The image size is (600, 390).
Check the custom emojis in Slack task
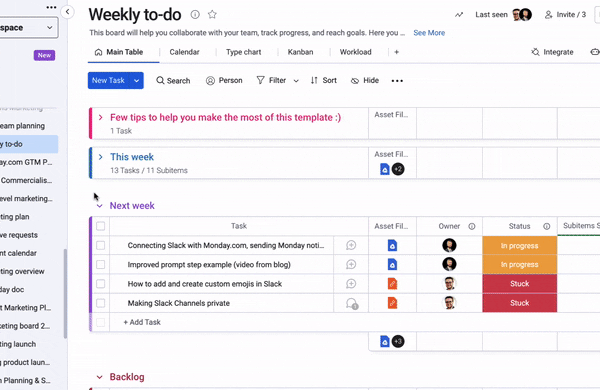(101, 284)
